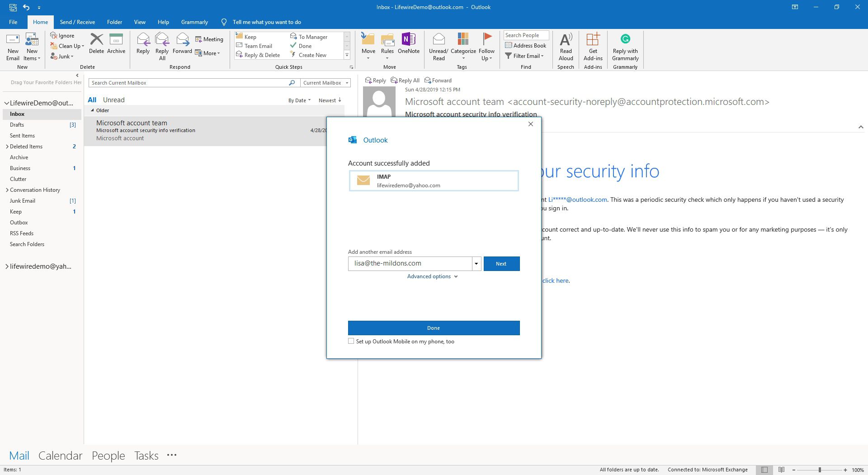
Task: Click the zoom in plus button
Action: pyautogui.click(x=845, y=470)
